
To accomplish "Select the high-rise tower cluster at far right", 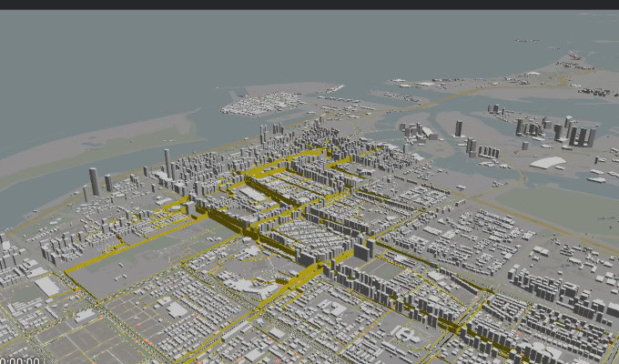I will [x=573, y=134].
